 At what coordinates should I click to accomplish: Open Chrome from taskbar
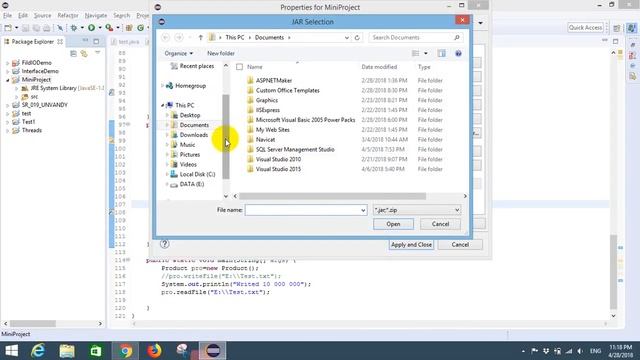125,351
